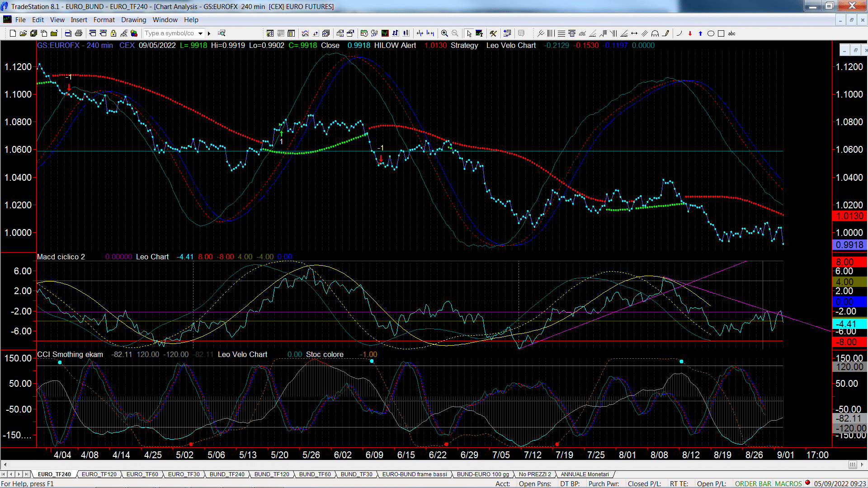Switch to the EURO_TF60 workspace tab
This screenshot has height=488, width=868.
pyautogui.click(x=142, y=474)
